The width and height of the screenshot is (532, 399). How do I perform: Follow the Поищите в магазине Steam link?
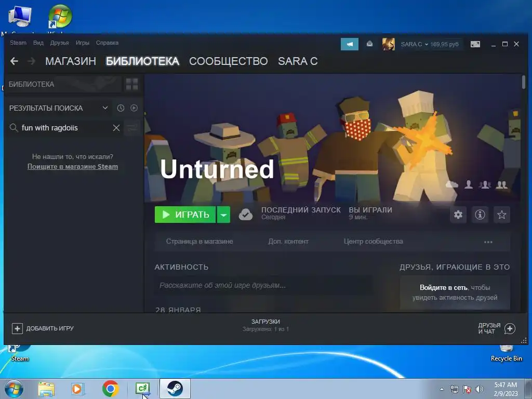coord(73,167)
